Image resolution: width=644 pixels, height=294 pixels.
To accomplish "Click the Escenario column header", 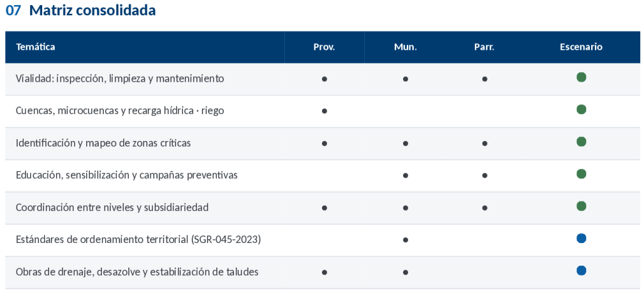I will coord(580,47).
